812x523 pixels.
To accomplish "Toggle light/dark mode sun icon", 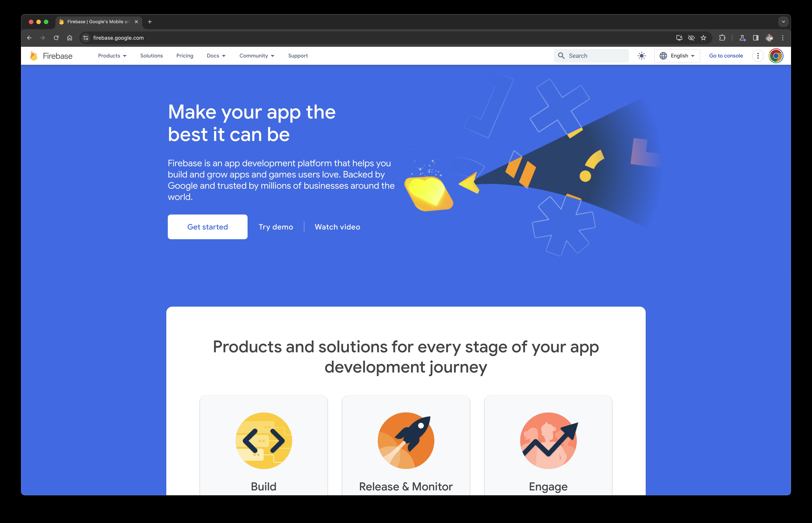I will (641, 56).
